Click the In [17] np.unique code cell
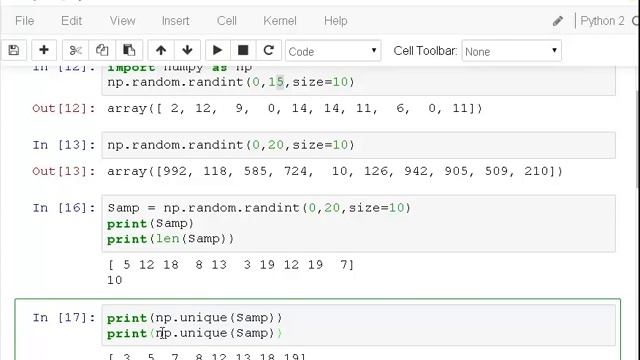Viewport: 640px width, 360px height. (358, 325)
